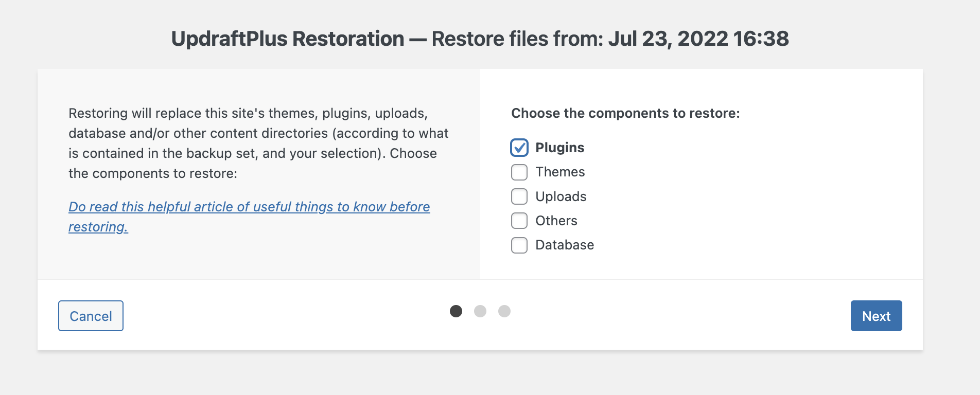The width and height of the screenshot is (980, 395).
Task: Click the Themes label text
Action: pyautogui.click(x=560, y=172)
